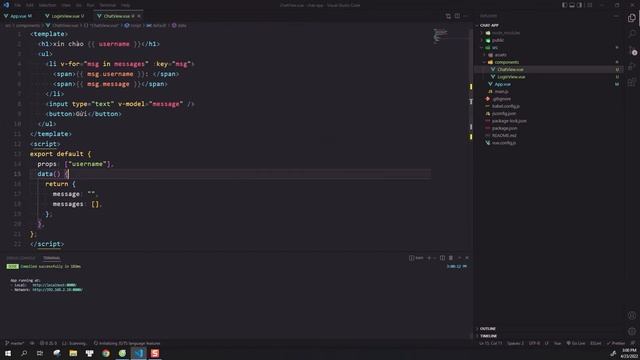The width and height of the screenshot is (640, 360).
Task: Switch to the App.vue editor tab
Action: pyautogui.click(x=19, y=16)
